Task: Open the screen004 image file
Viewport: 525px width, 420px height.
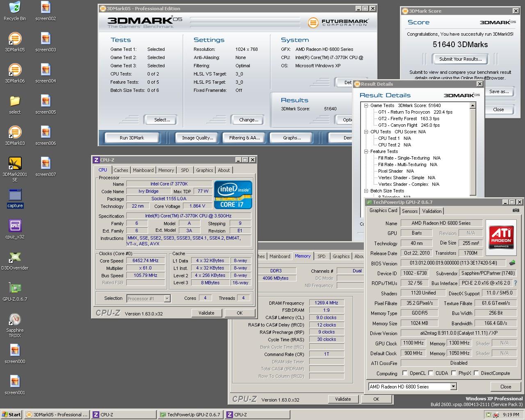Action: 46,73
